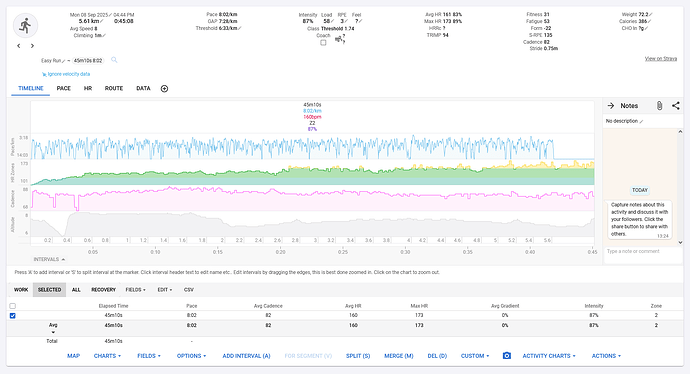Click the share icon in Notes panel
Image resolution: width=690 pixels, height=374 pixels.
coord(675,106)
